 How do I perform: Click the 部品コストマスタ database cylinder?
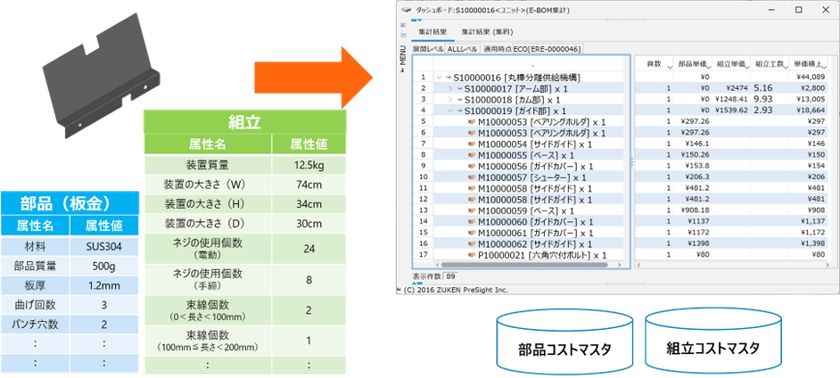pos(565,341)
